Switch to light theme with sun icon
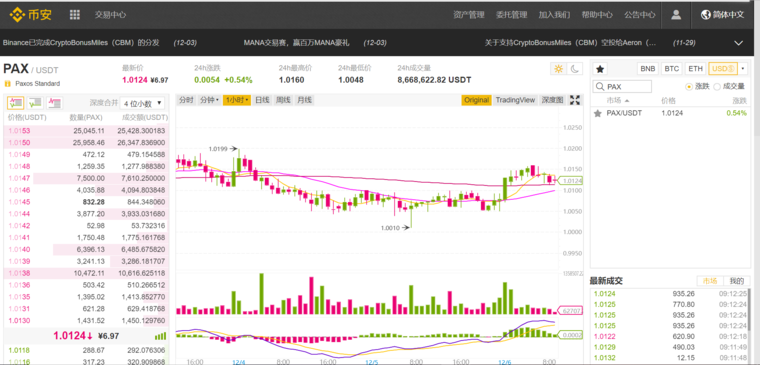Image resolution: width=760 pixels, height=365 pixels. click(558, 69)
